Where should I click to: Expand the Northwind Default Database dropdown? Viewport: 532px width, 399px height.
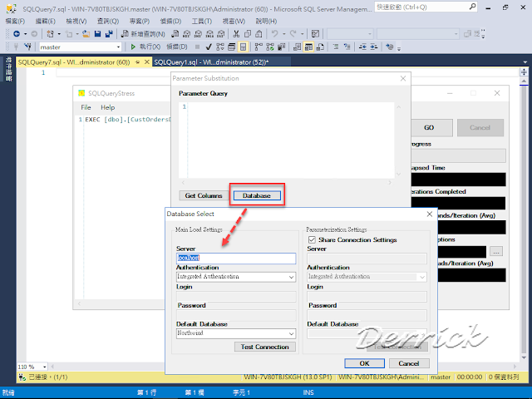click(291, 333)
